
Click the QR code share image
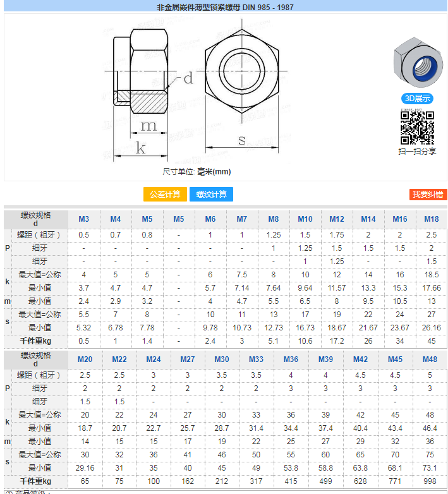click(417, 127)
